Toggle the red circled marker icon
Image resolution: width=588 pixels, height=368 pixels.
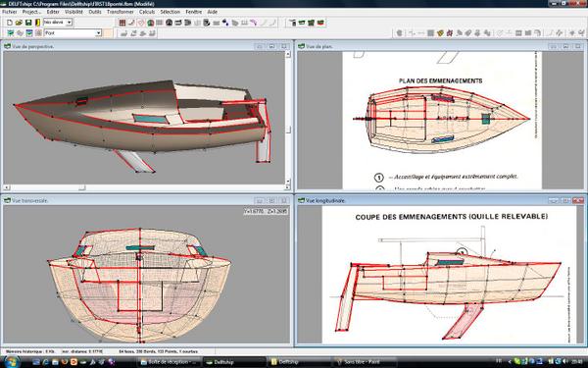[x=141, y=23]
